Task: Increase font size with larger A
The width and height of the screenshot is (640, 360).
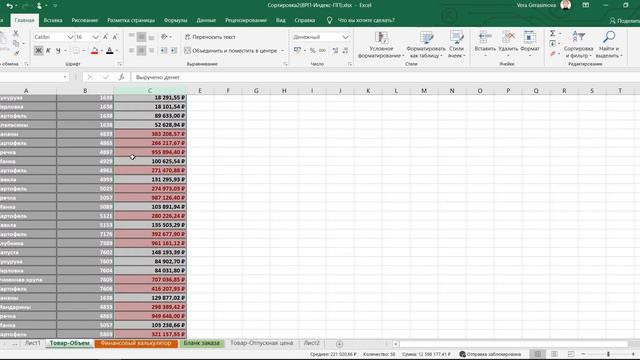Action: 105,37
